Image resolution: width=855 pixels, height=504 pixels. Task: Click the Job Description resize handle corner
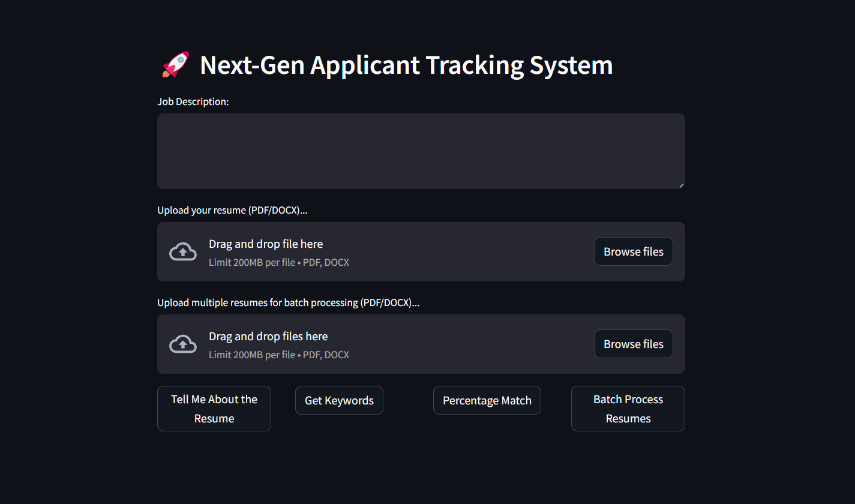[x=681, y=185]
